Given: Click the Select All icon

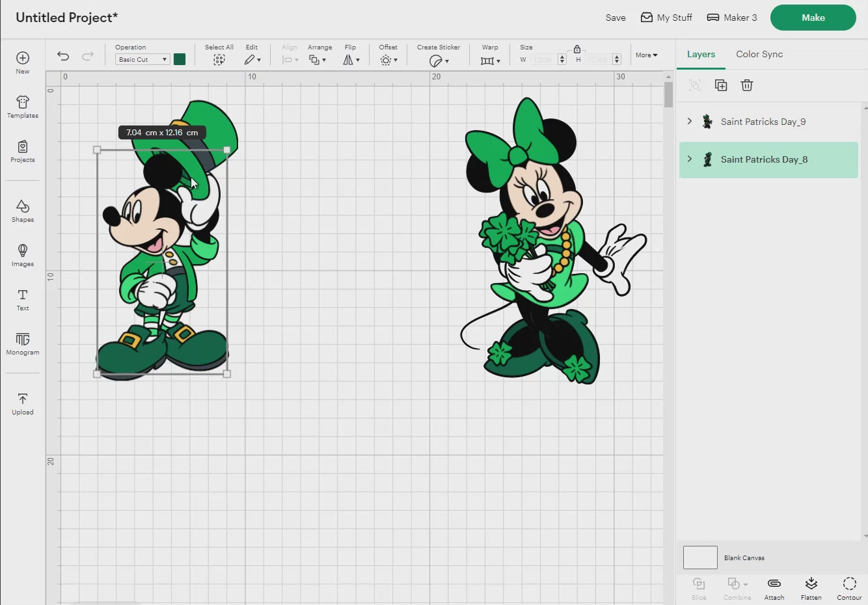Looking at the screenshot, I should [x=219, y=60].
